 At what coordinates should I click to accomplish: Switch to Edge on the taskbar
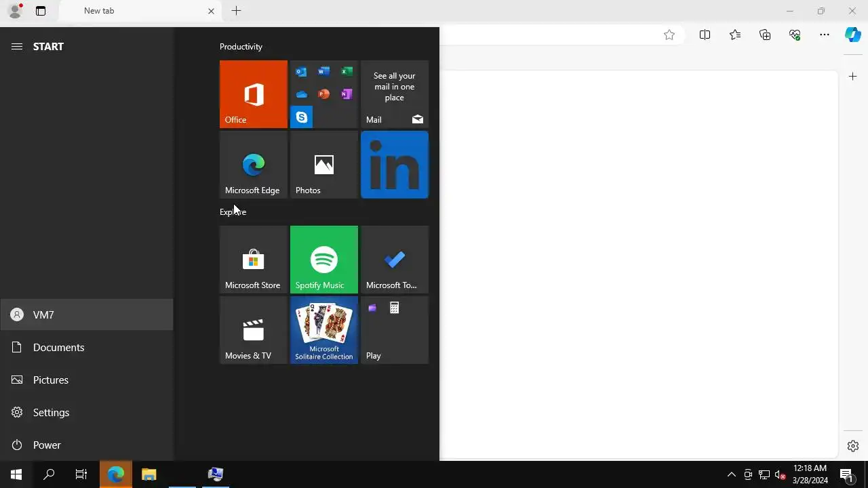click(116, 474)
